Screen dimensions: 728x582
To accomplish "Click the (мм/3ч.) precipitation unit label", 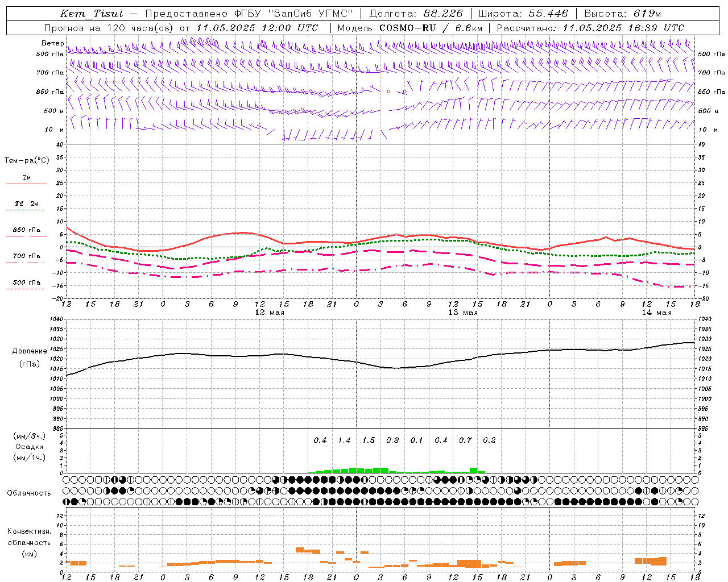I will [29, 436].
